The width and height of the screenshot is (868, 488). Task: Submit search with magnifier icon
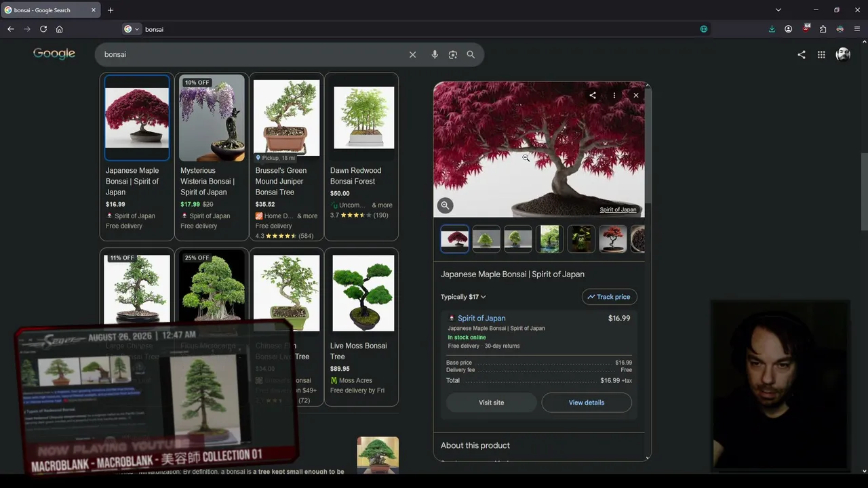(471, 55)
